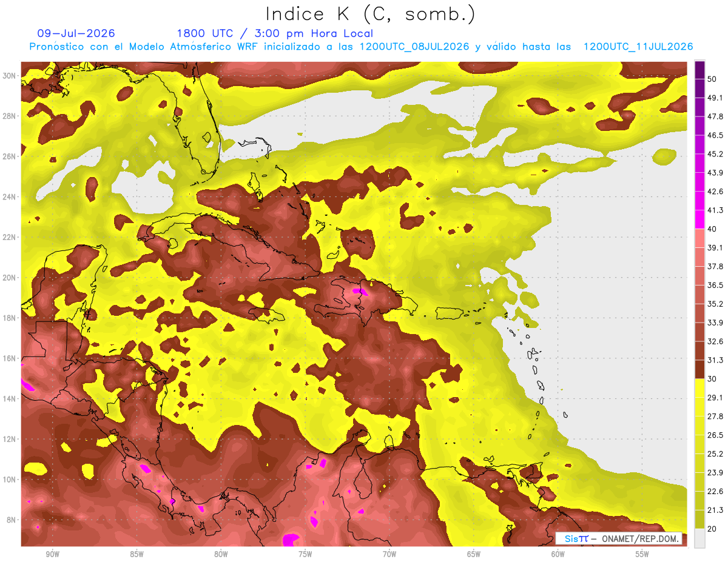Click the colorbar value 35.2

coord(715,304)
